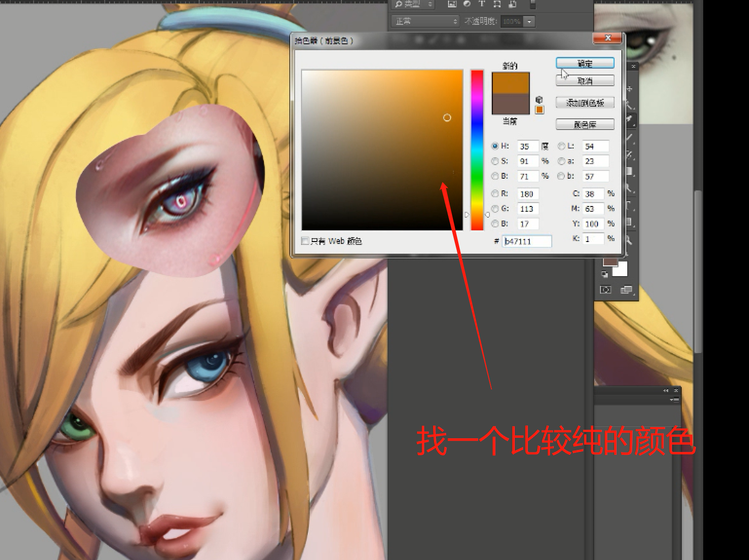
Task: Open the layer filter type dropdown
Action: pyautogui.click(x=413, y=4)
